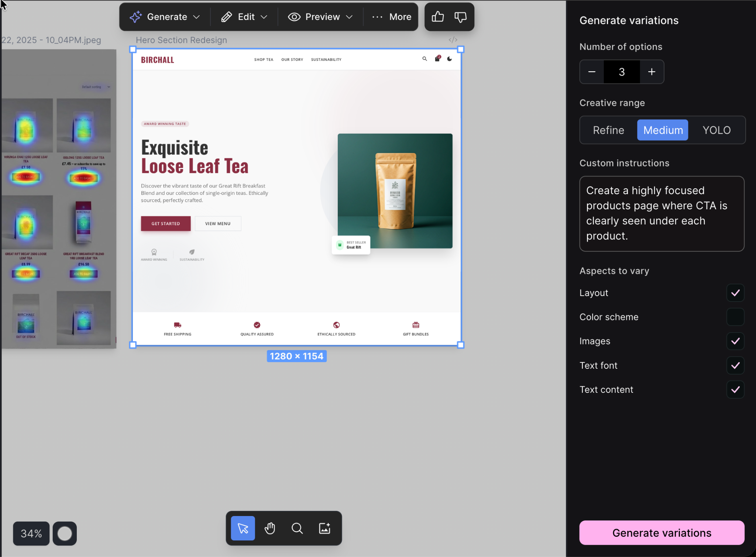Click the gray circle color swatch

(x=65, y=533)
